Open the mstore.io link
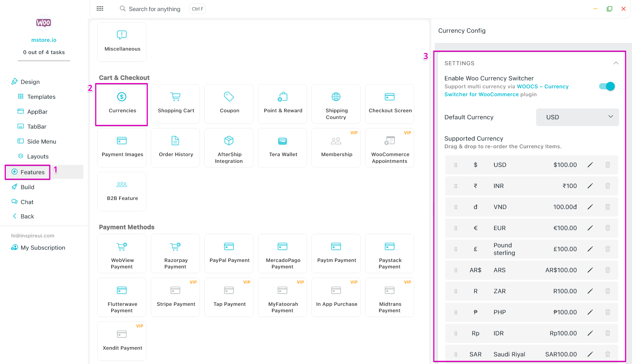The image size is (632, 364). coord(44,40)
